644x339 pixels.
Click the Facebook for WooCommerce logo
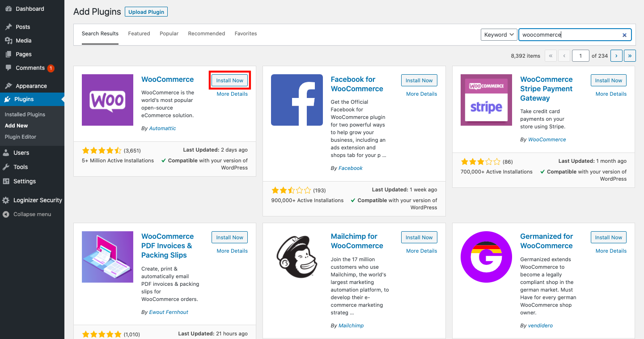point(297,100)
